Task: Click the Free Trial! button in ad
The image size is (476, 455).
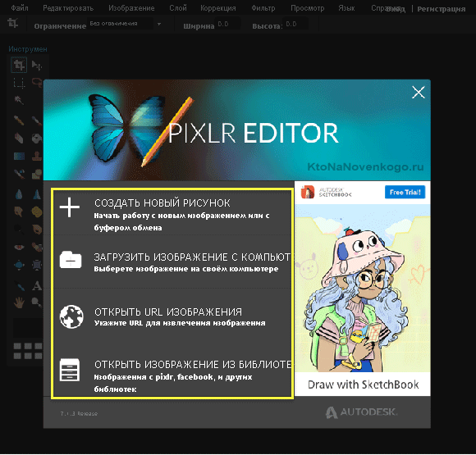Action: click(x=405, y=193)
